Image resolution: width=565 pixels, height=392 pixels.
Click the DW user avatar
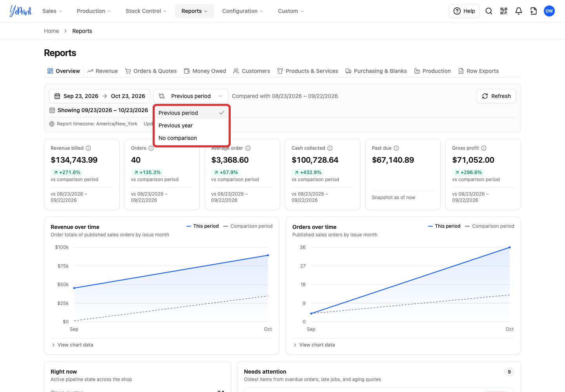[x=549, y=11]
